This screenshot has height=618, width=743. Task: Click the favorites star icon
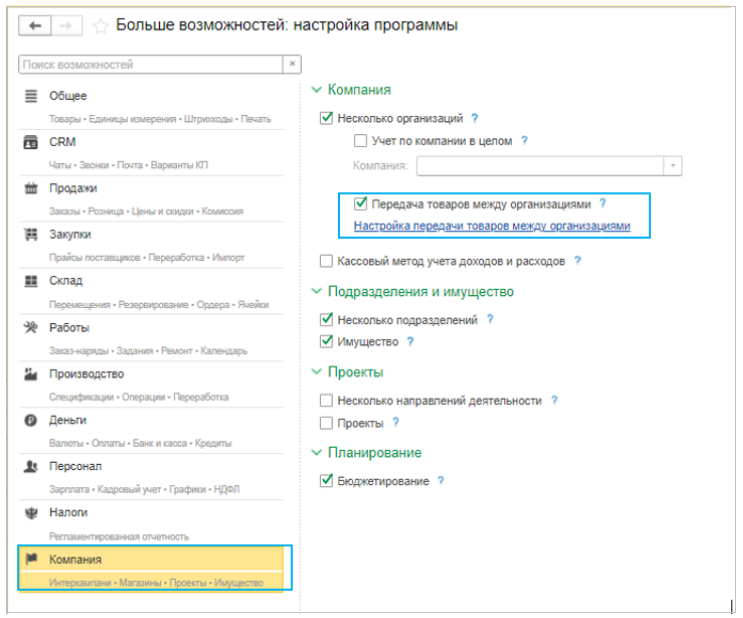tap(100, 26)
